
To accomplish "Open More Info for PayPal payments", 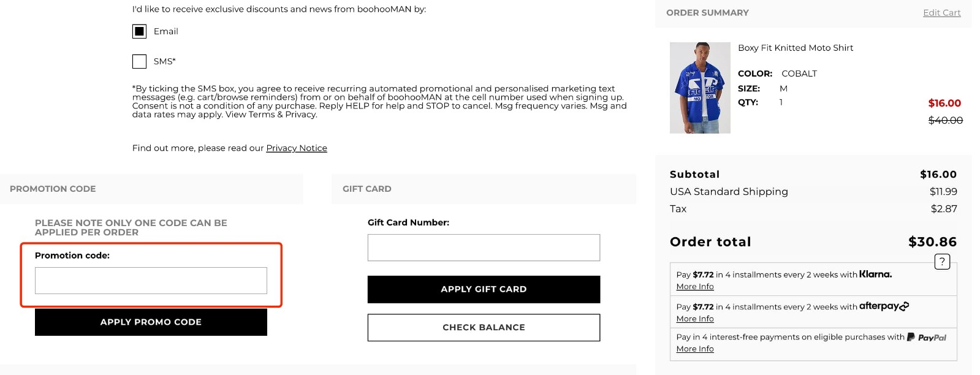I will click(694, 348).
